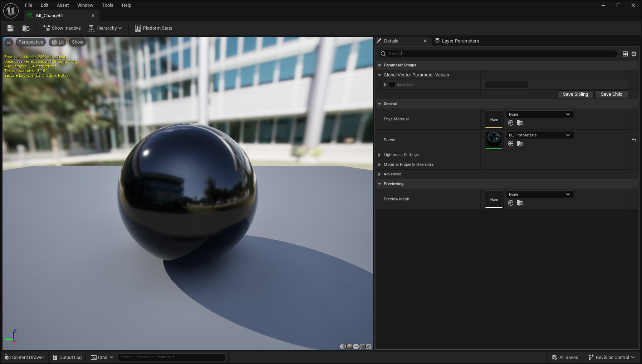This screenshot has width=642, height=364.
Task: Open the Preview Mesh None dropdown
Action: (x=540, y=194)
